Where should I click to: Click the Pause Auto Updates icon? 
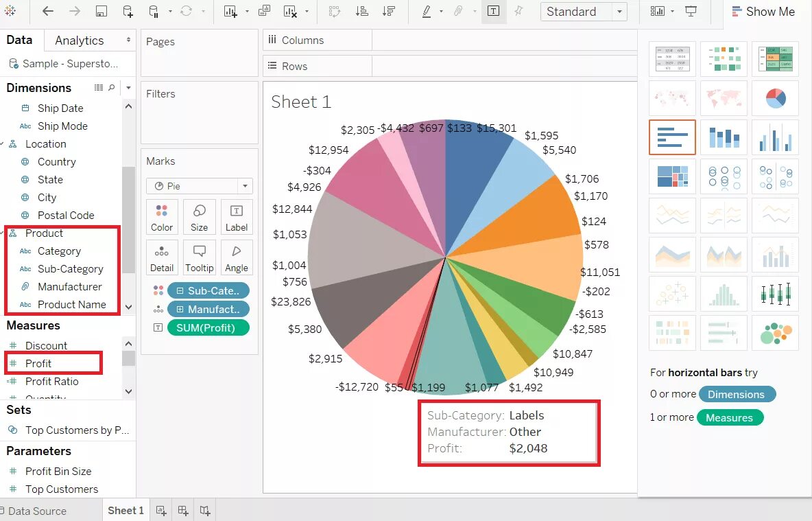[154, 12]
